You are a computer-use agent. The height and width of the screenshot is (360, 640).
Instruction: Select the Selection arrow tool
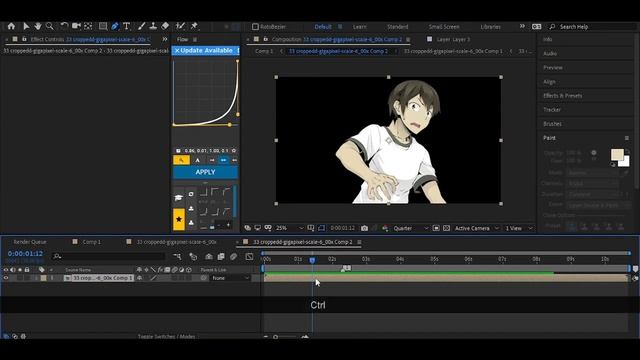pyautogui.click(x=26, y=26)
